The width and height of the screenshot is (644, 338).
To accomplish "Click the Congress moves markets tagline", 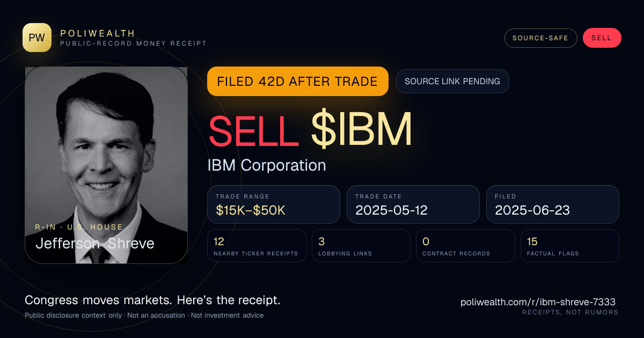I will point(152,300).
